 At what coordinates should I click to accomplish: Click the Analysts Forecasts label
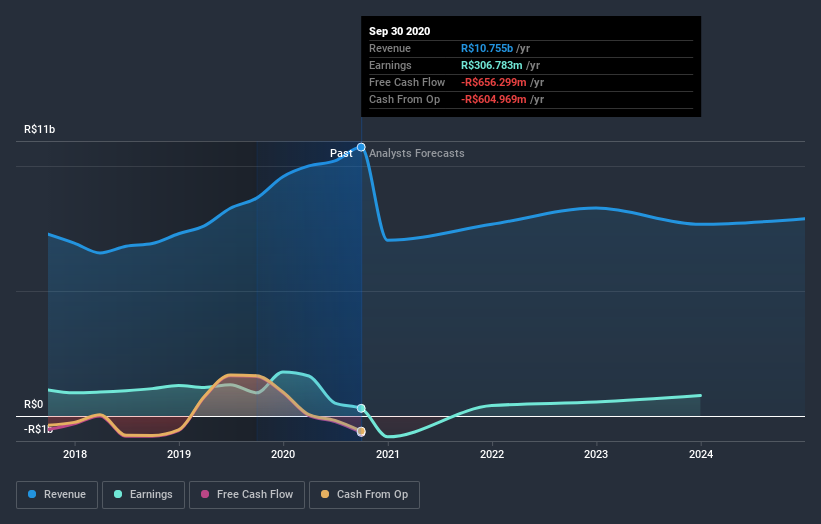417,153
